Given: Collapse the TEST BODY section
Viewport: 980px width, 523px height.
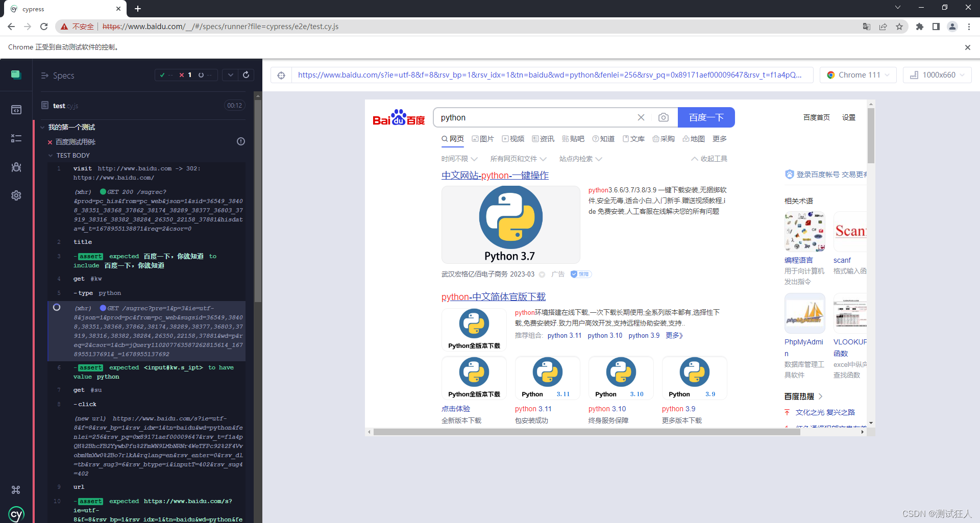Looking at the screenshot, I should [69, 155].
